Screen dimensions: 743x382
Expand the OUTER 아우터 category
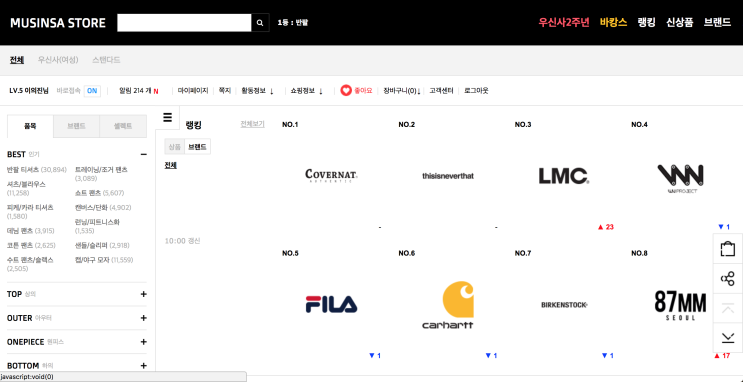click(x=144, y=318)
